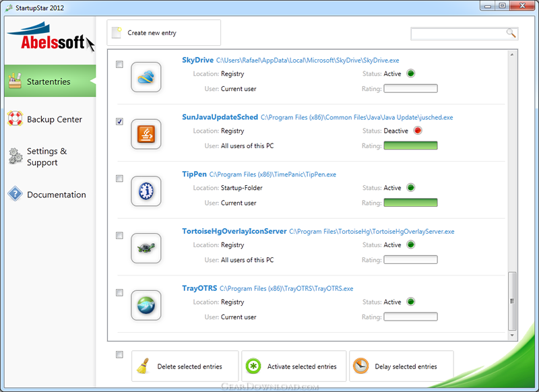
Task: Open the Documentation section
Action: tap(50, 194)
